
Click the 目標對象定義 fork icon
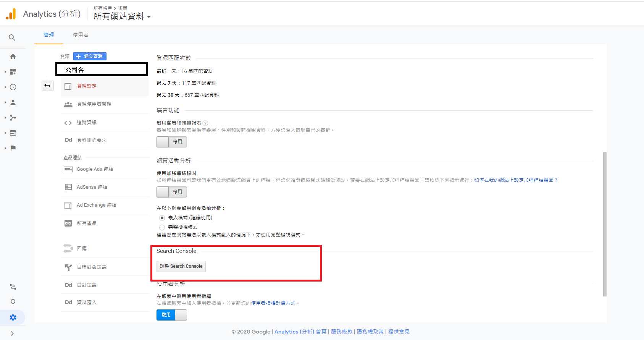point(68,267)
